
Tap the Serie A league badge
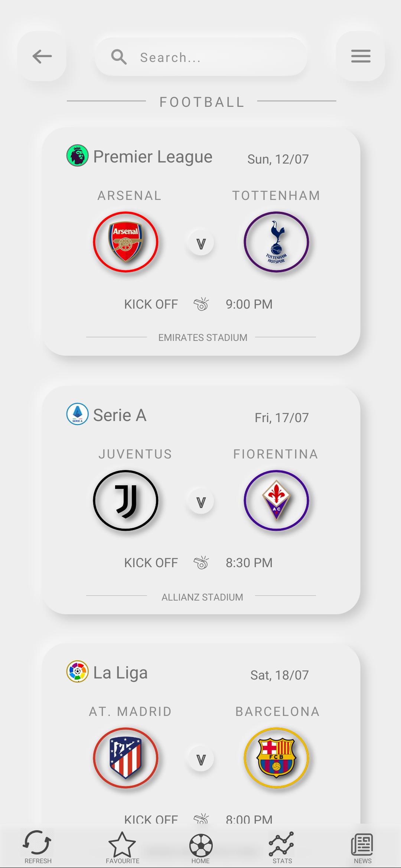tap(76, 415)
